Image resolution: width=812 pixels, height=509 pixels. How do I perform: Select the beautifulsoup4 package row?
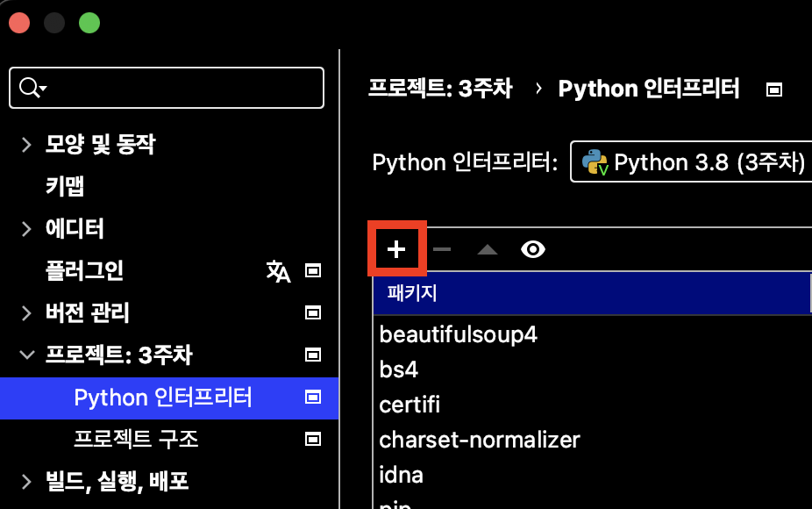pyautogui.click(x=593, y=334)
